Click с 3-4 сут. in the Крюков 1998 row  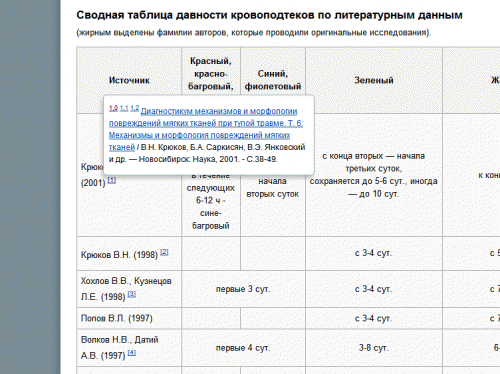[x=374, y=253]
